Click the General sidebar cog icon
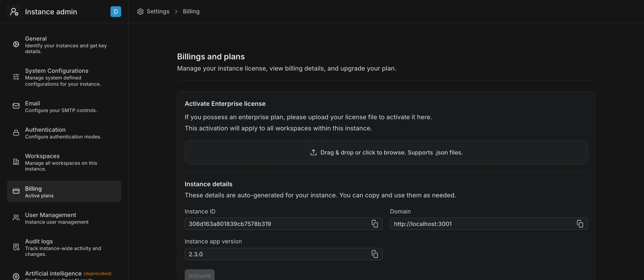 point(16,44)
